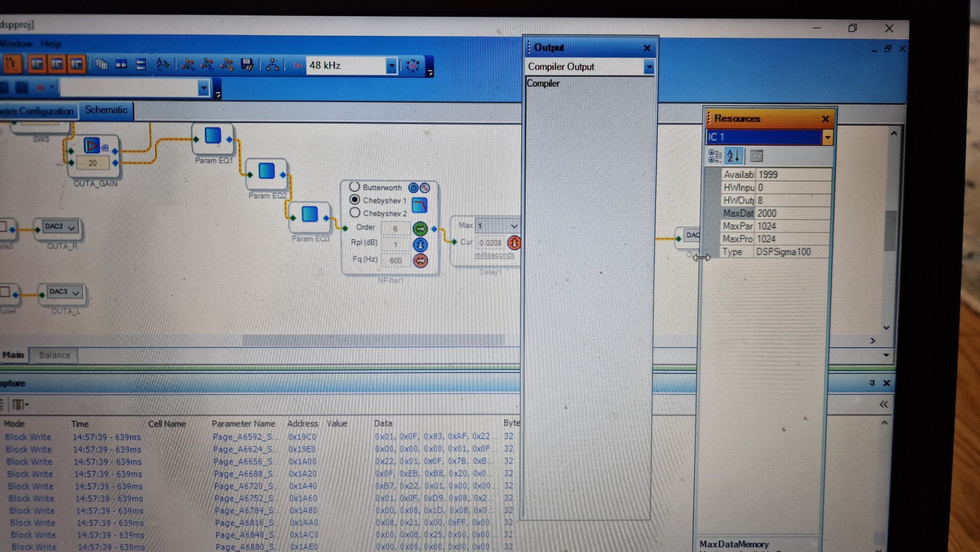Open the 48 kHz sample rate dropdown

pos(391,66)
